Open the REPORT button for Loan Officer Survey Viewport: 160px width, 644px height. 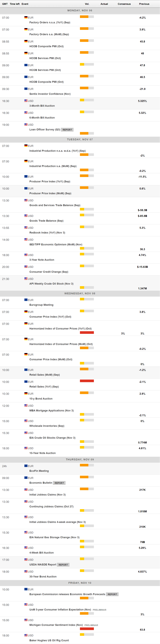(x=67, y=130)
